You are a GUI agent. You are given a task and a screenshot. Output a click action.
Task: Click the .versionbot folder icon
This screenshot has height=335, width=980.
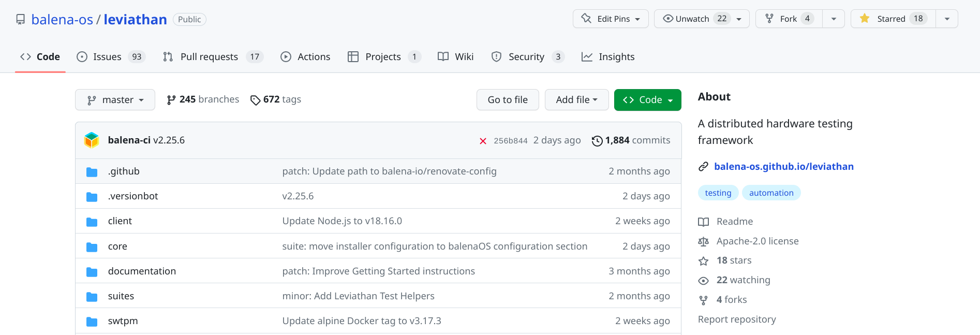click(92, 197)
